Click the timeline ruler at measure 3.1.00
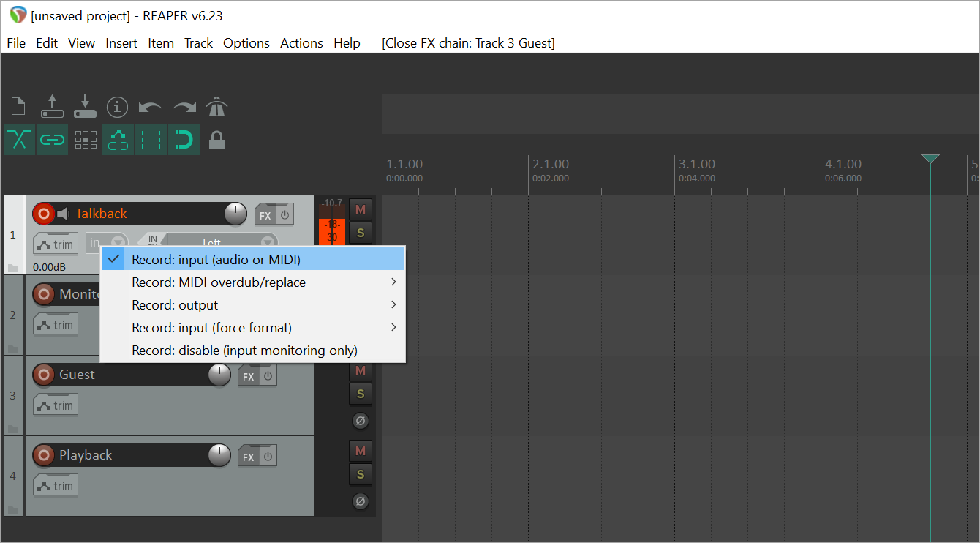The image size is (980, 543). pyautogui.click(x=696, y=165)
